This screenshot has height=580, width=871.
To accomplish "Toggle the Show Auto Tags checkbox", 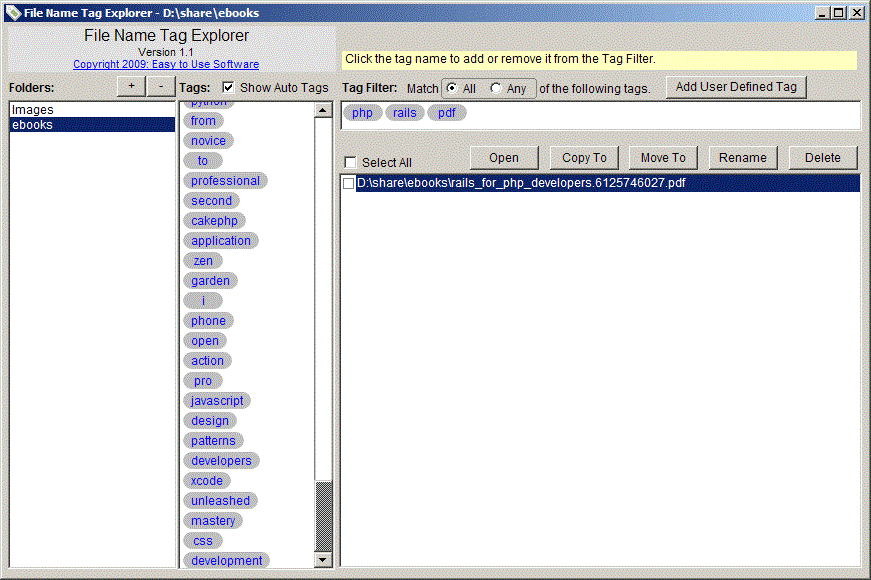I will 226,87.
